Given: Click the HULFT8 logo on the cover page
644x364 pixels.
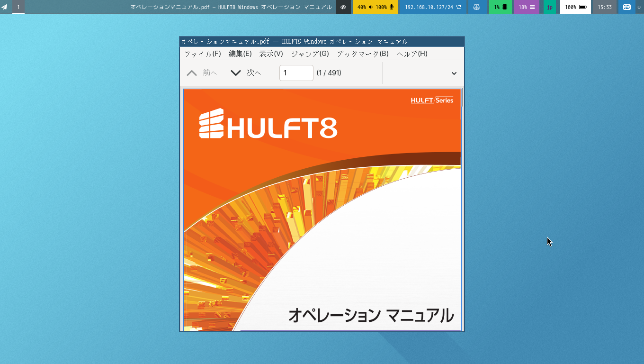Looking at the screenshot, I should coord(268,124).
